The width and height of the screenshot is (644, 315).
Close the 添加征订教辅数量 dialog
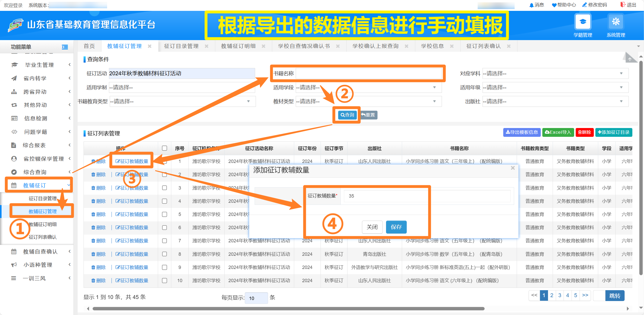click(x=513, y=168)
